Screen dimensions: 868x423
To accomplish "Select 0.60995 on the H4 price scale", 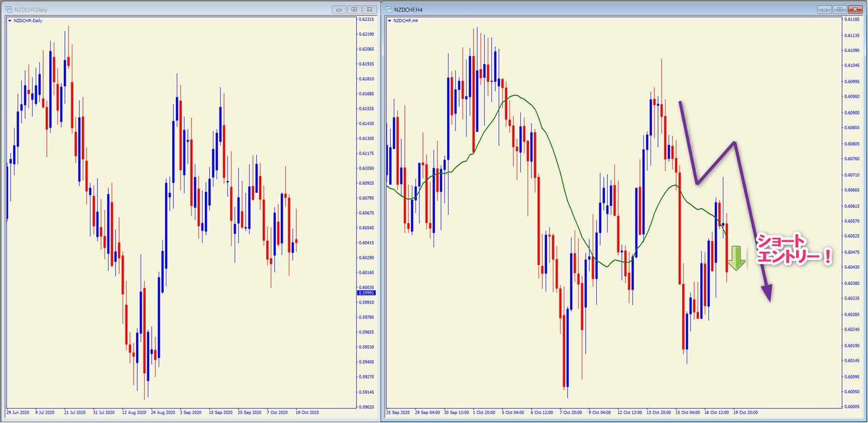I will (x=852, y=81).
